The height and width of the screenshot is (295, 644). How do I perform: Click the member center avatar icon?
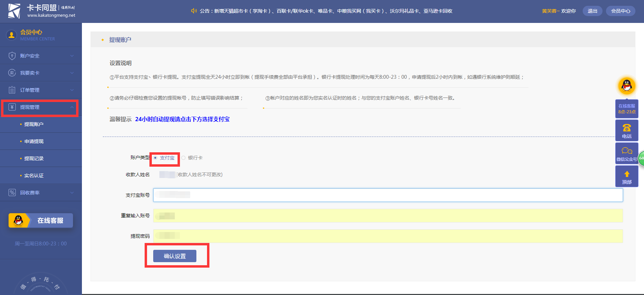pos(11,35)
